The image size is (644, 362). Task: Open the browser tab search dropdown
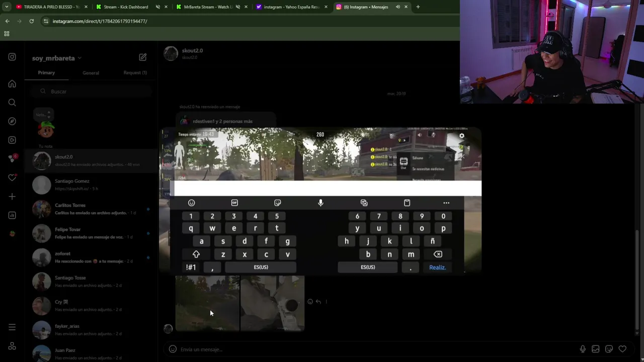click(7, 7)
